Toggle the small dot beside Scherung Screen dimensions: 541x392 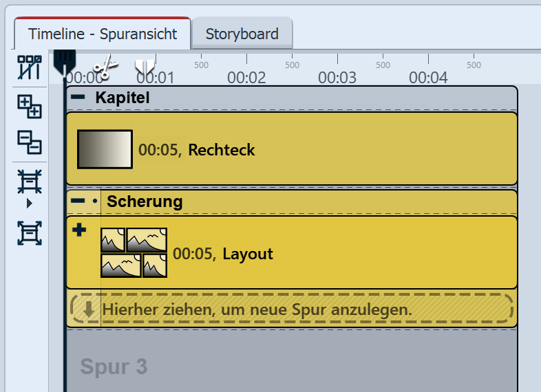[95, 202]
